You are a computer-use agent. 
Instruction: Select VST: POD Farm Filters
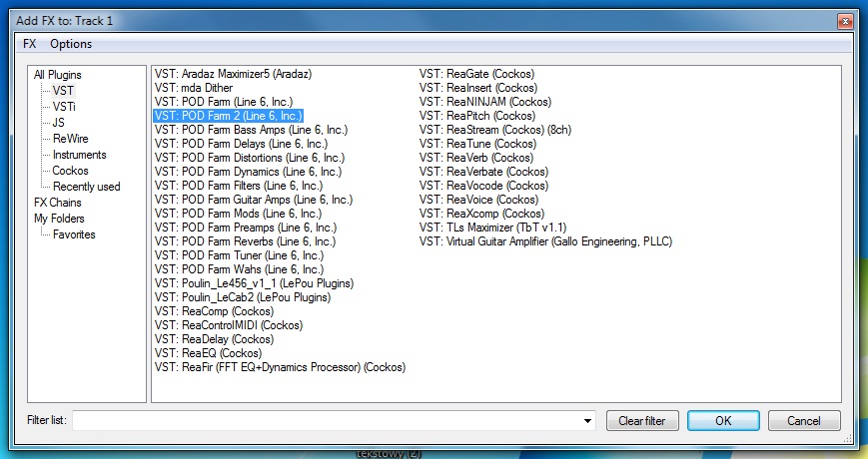[239, 186]
